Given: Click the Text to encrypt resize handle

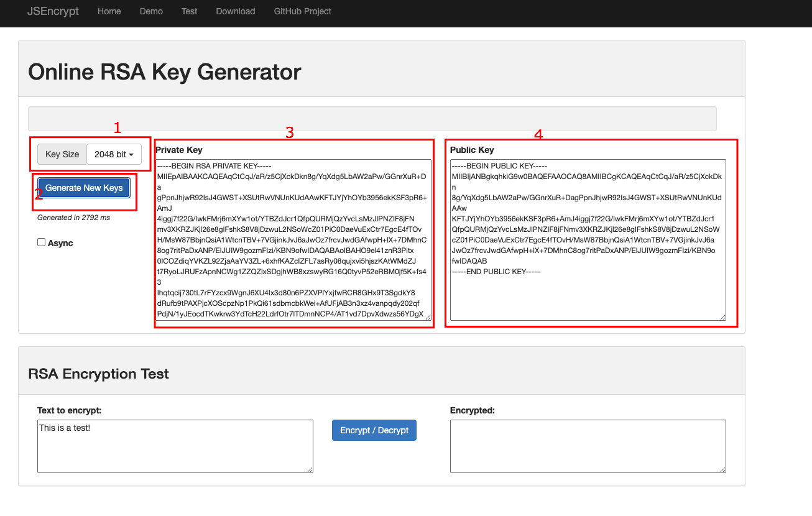Looking at the screenshot, I should pyautogui.click(x=309, y=469).
